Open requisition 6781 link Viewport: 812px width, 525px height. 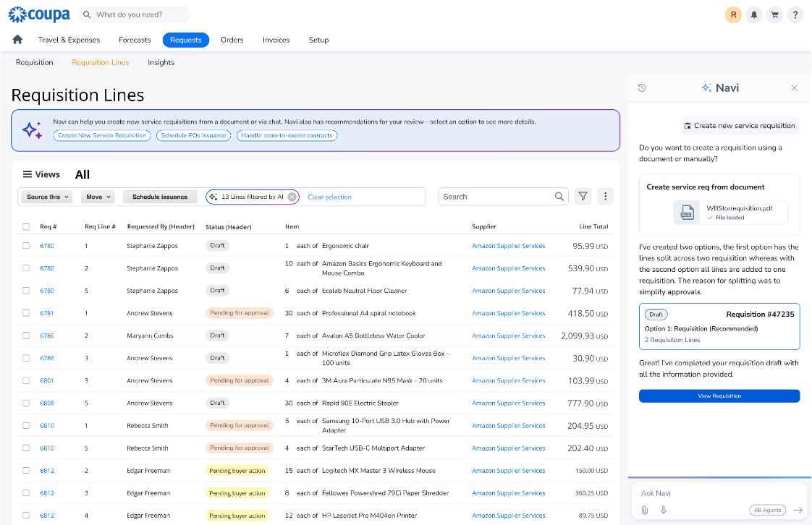pyautogui.click(x=46, y=313)
